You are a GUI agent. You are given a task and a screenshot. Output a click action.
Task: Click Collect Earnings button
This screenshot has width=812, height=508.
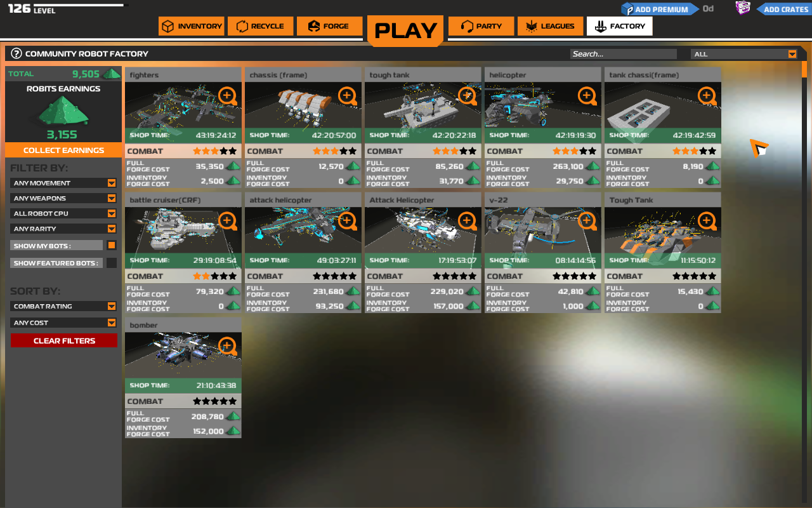pos(63,150)
